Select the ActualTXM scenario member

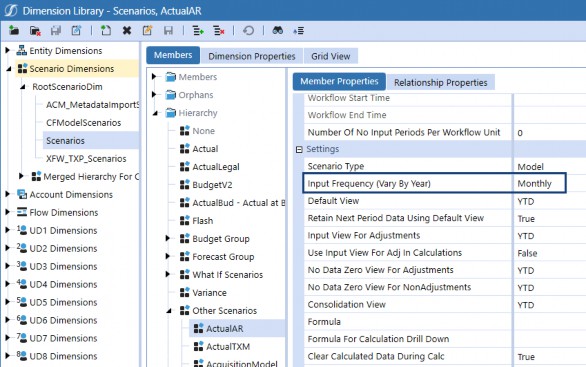228,346
